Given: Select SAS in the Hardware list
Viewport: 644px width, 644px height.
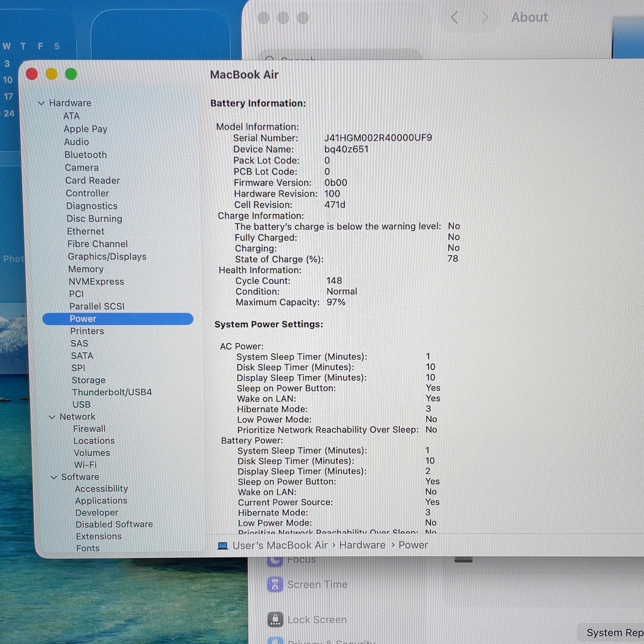Looking at the screenshot, I should pyautogui.click(x=79, y=344).
